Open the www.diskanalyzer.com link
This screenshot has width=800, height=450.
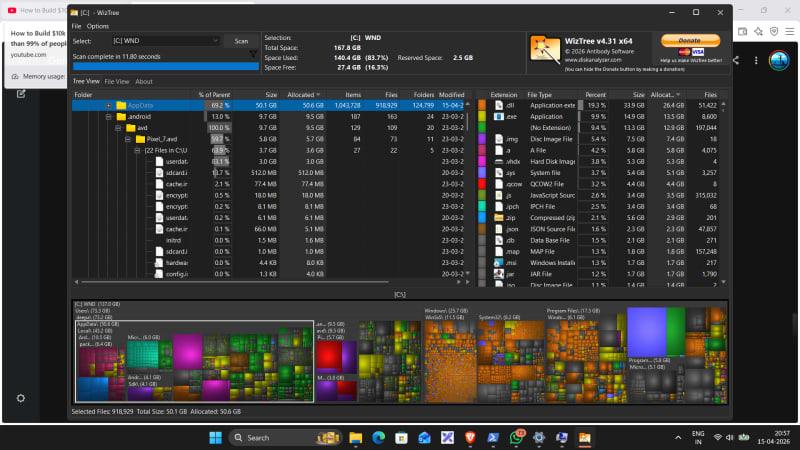(x=593, y=60)
